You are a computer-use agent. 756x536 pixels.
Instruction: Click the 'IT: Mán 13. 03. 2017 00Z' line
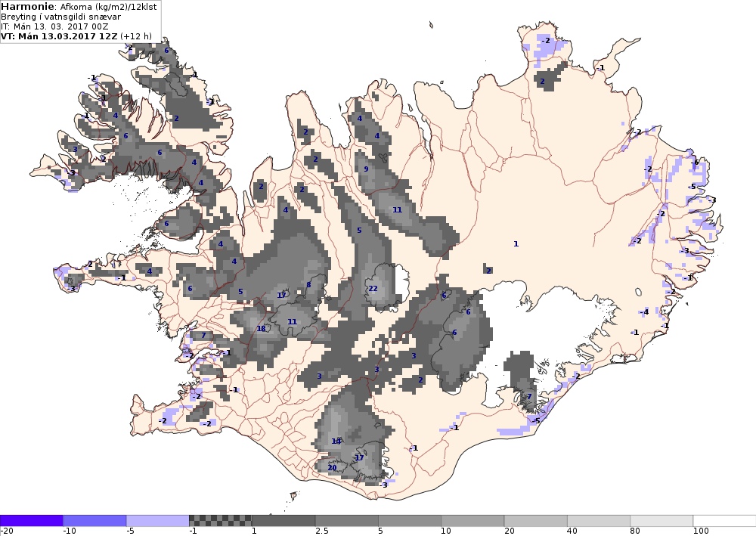(54, 26)
